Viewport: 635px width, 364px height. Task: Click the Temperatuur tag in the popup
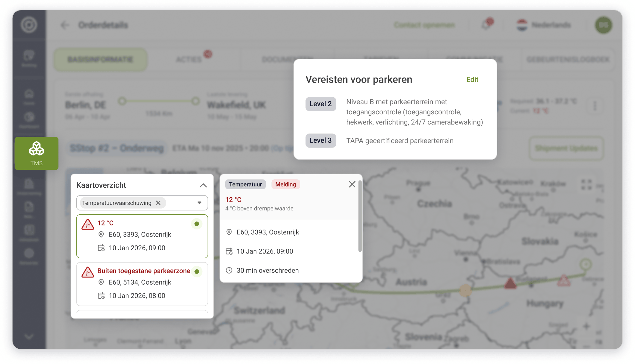(245, 184)
